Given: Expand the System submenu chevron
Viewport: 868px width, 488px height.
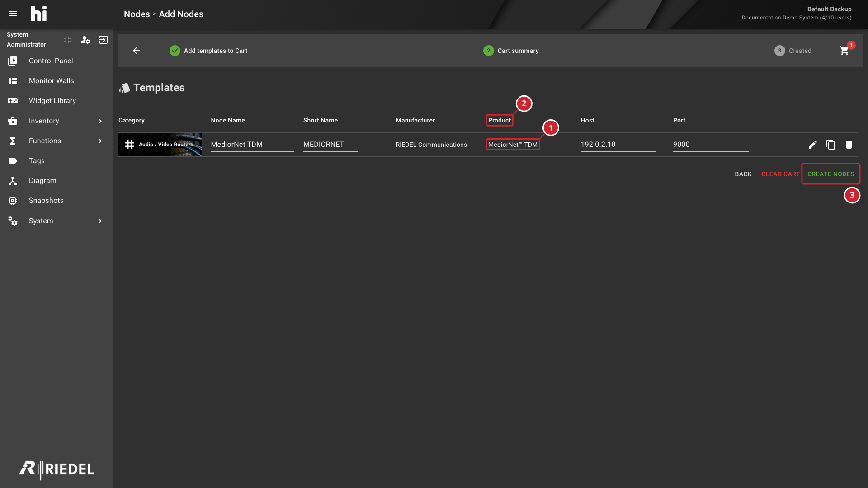Looking at the screenshot, I should click(100, 221).
